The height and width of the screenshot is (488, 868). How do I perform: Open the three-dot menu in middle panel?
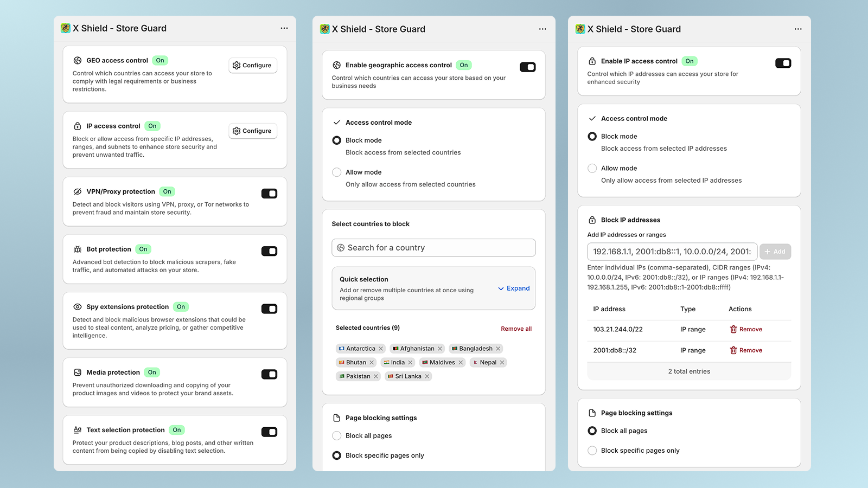(542, 29)
